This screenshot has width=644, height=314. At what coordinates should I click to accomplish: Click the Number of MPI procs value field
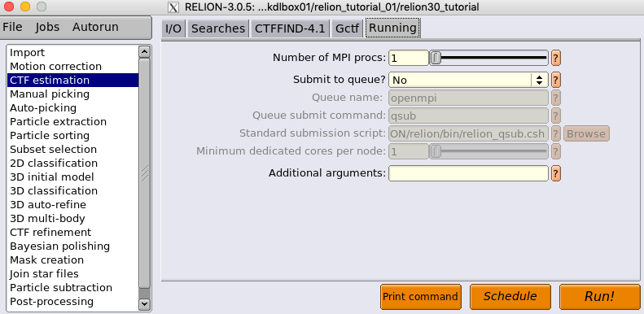[x=409, y=58]
